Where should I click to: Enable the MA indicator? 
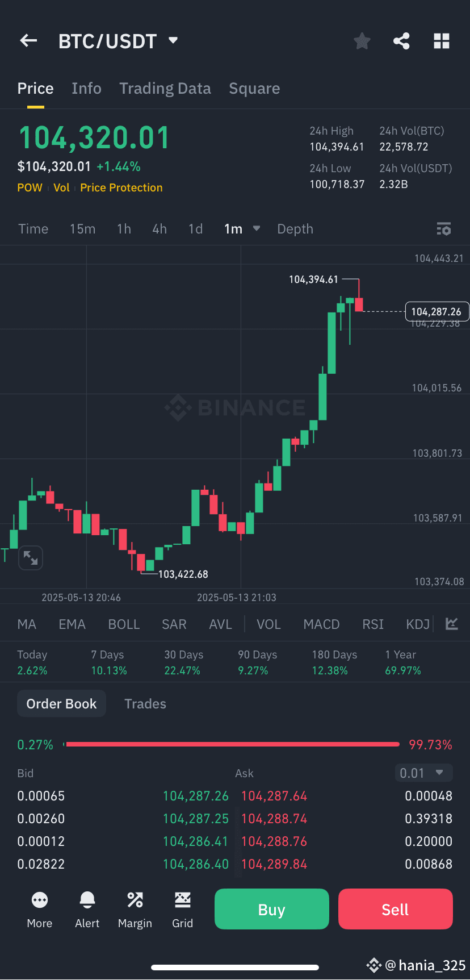(26, 624)
